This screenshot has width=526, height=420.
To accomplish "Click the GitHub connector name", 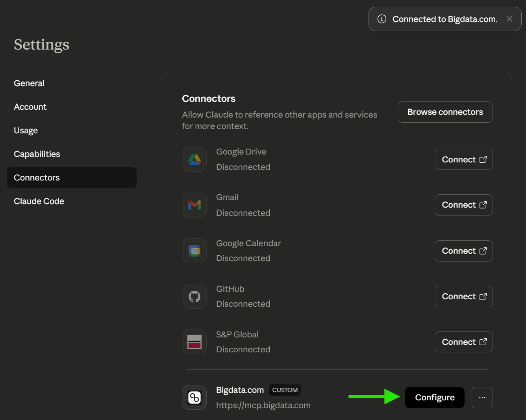I will (x=230, y=289).
